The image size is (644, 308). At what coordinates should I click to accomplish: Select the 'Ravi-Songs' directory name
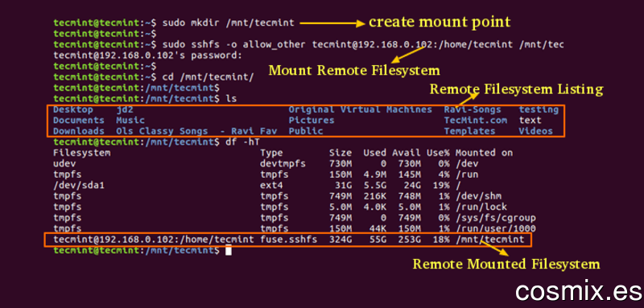[473, 109]
